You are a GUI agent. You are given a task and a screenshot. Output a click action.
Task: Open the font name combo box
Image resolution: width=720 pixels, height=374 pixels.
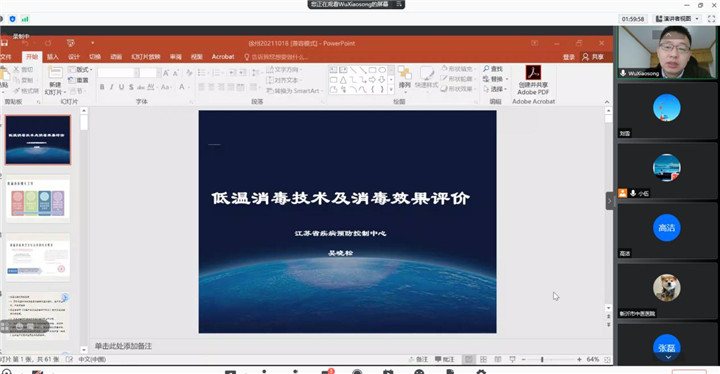click(118, 73)
